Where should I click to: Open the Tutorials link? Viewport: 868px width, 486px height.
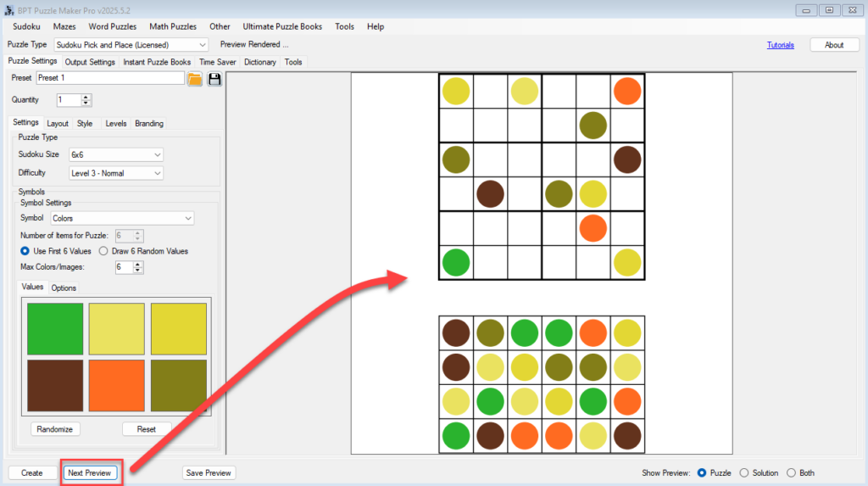780,45
